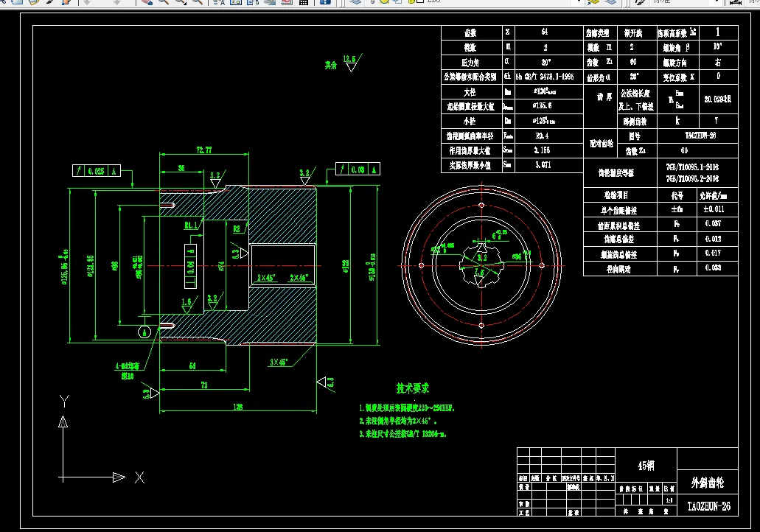Select the 12.5 roughness symbol near 其余
Viewport: 760px width, 532px height.
[351, 63]
